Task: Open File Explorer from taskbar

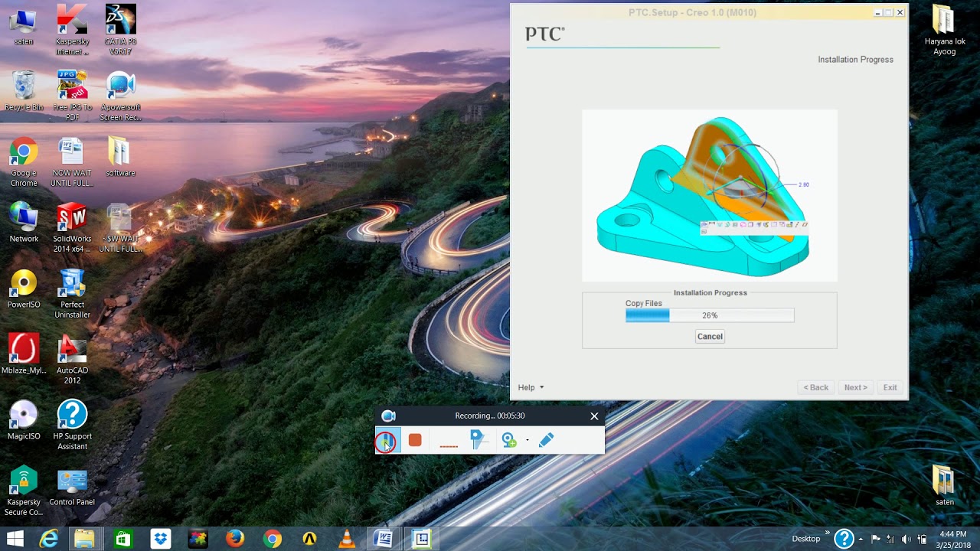Action: pos(84,539)
